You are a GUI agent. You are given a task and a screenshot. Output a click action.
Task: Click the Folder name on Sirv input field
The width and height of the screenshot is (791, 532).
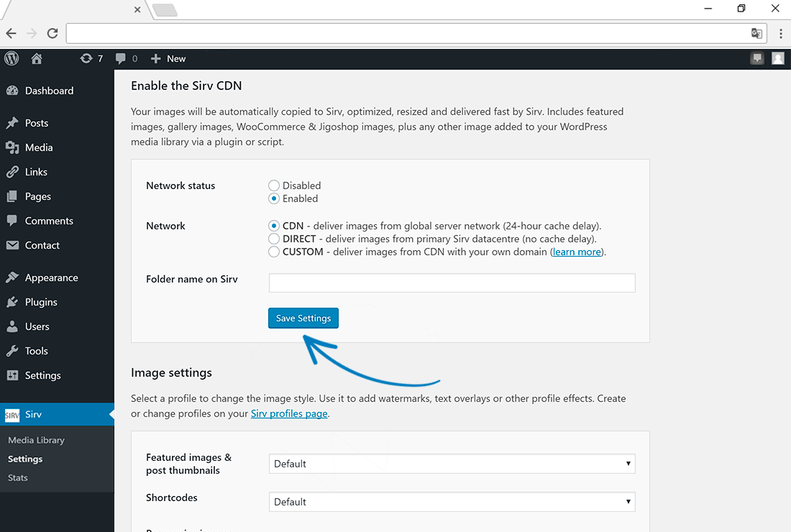point(452,283)
